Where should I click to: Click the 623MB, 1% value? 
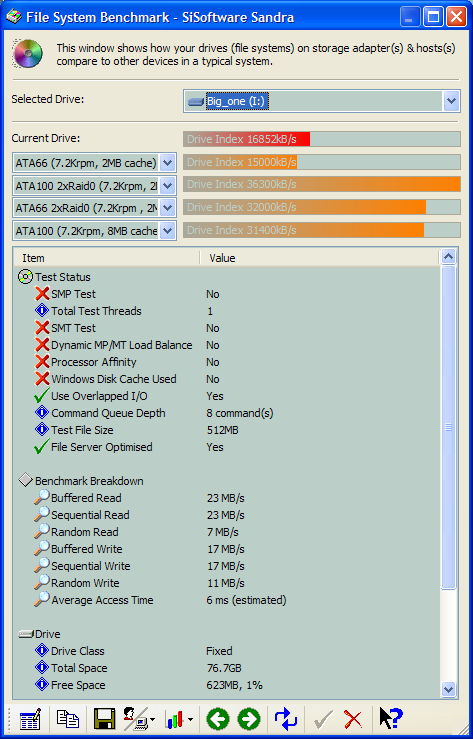click(234, 685)
